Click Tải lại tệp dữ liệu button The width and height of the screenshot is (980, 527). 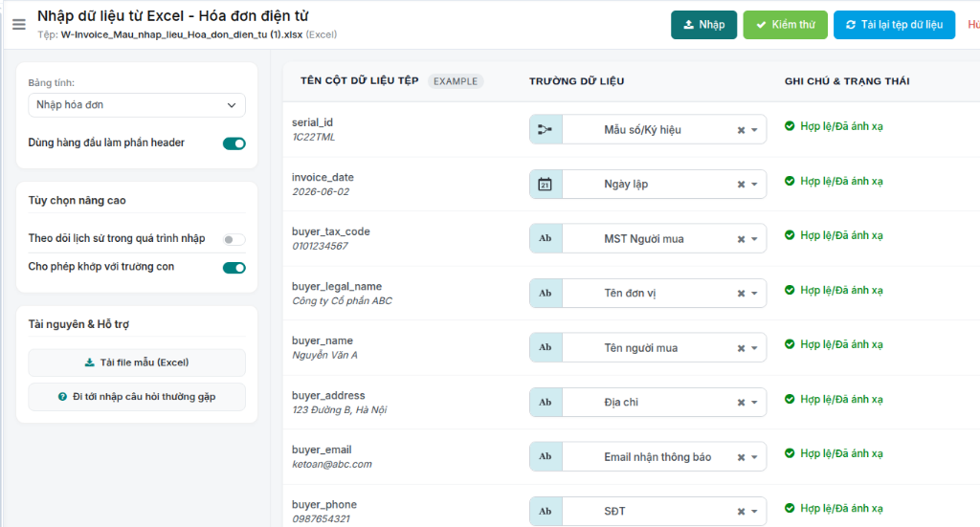pos(895,25)
